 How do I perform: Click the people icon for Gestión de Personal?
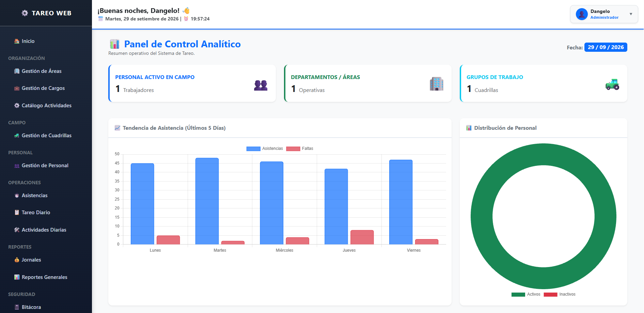17,166
